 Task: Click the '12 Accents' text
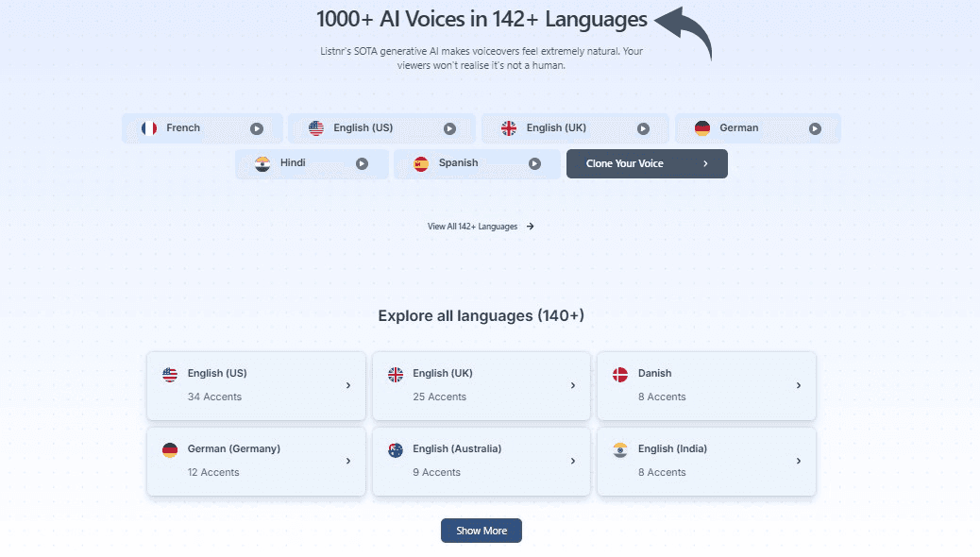click(213, 473)
